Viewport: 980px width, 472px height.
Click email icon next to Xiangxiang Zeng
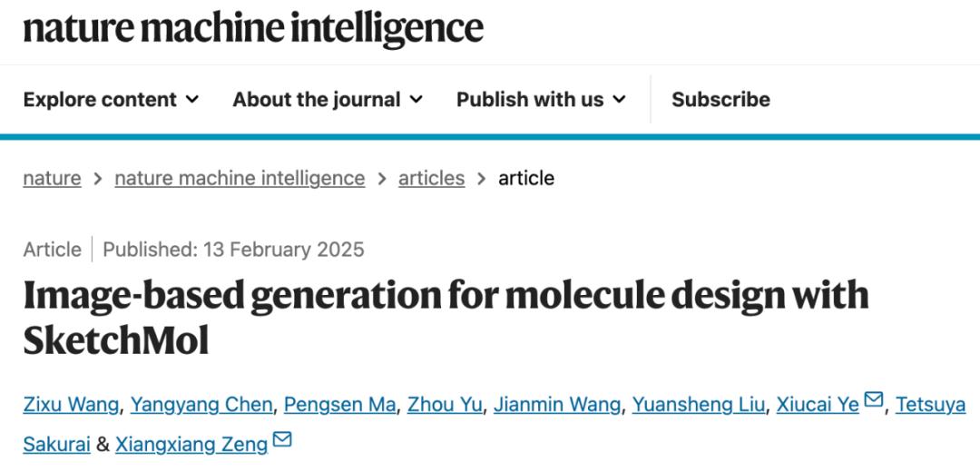click(x=282, y=440)
